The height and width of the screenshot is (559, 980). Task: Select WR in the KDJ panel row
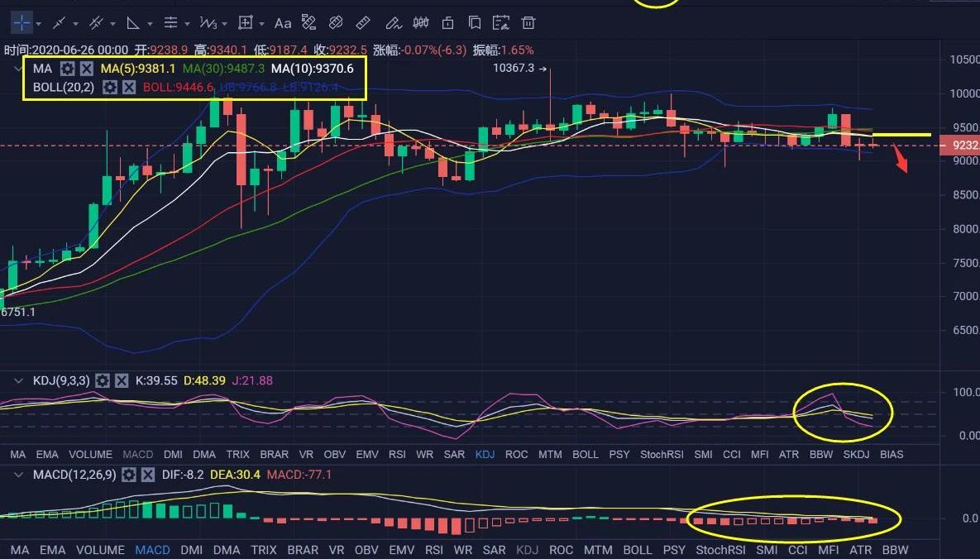424,455
